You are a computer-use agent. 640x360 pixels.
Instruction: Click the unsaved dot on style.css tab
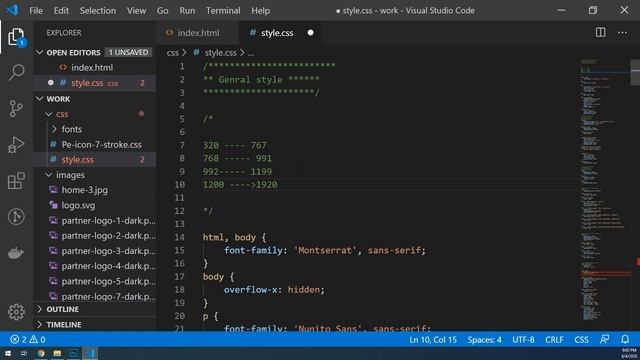tap(311, 33)
